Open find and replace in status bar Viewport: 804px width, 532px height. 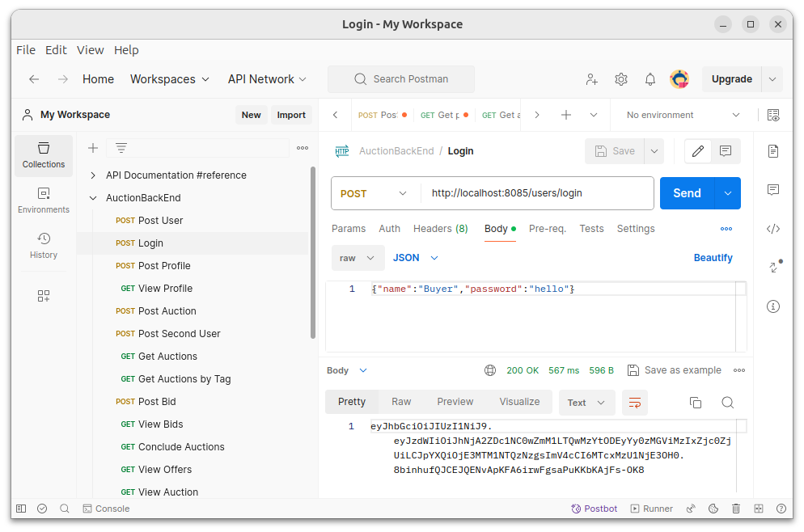point(65,509)
